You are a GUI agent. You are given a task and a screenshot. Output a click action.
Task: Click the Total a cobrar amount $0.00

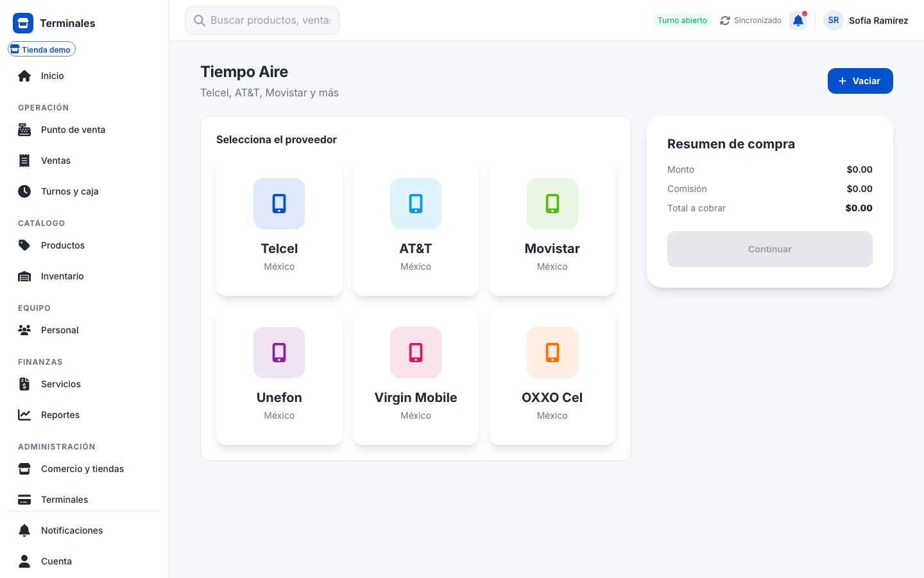point(859,208)
